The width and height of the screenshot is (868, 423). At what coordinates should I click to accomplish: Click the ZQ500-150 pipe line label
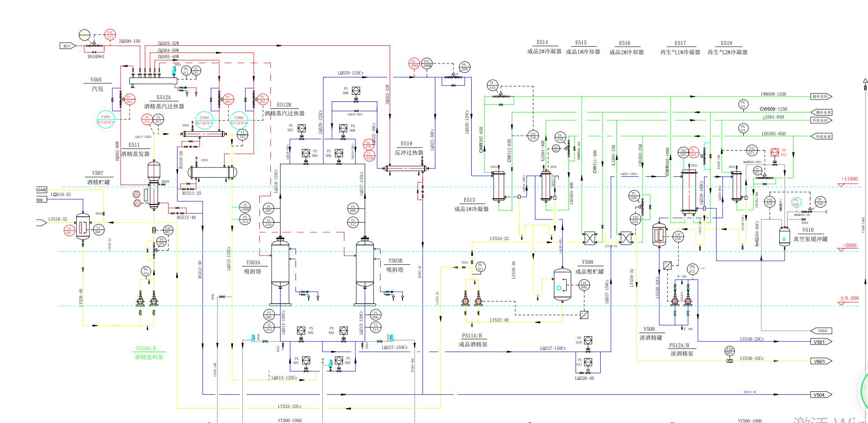click(129, 41)
